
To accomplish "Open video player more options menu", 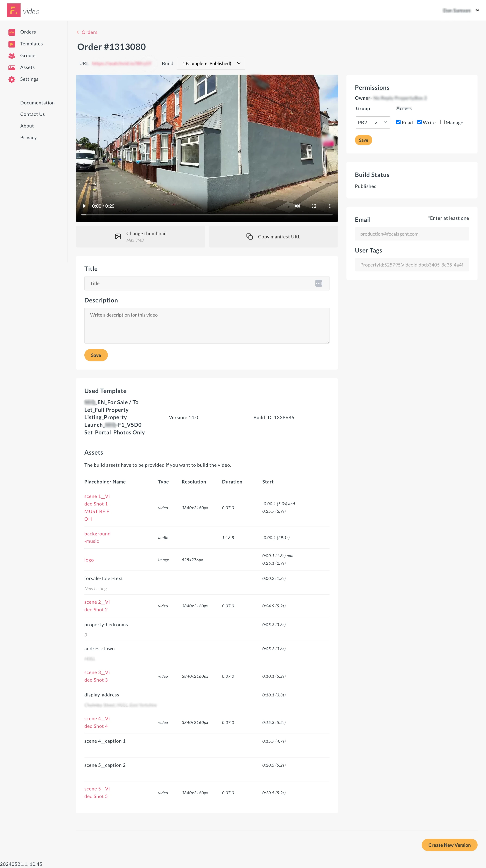I will [330, 206].
